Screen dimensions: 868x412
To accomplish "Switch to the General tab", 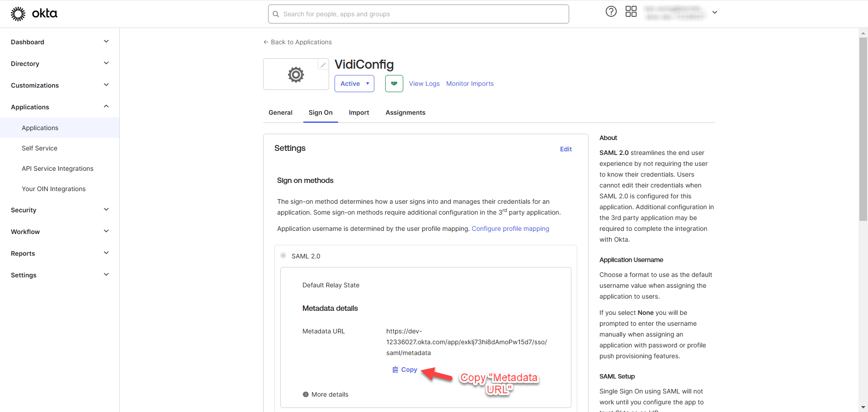I will (280, 112).
